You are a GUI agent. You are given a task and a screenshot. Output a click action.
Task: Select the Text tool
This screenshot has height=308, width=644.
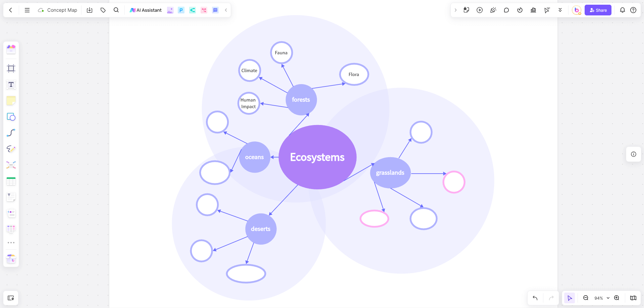coord(11,84)
